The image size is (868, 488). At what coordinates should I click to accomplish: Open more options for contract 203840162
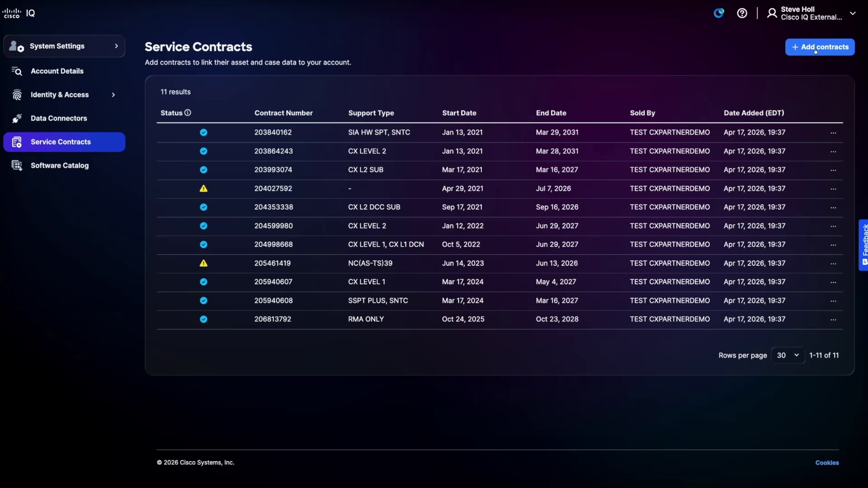[x=833, y=133]
